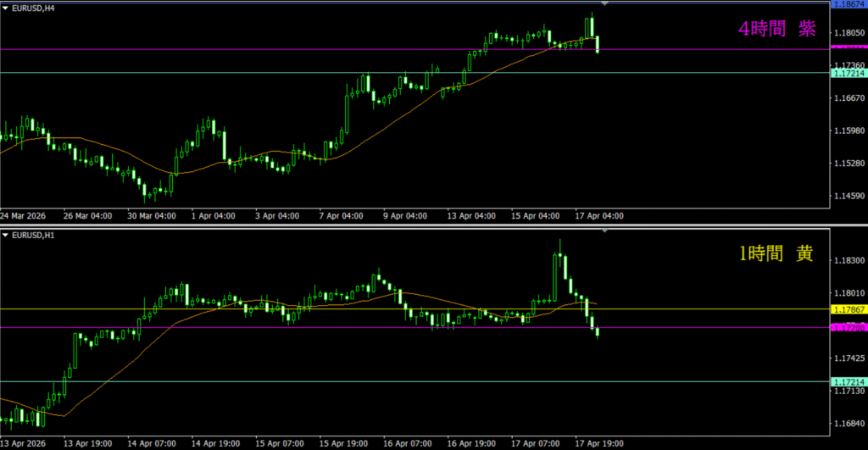The width and height of the screenshot is (868, 450).
Task: Click the chart shift marker on H1 chart
Action: [604, 229]
